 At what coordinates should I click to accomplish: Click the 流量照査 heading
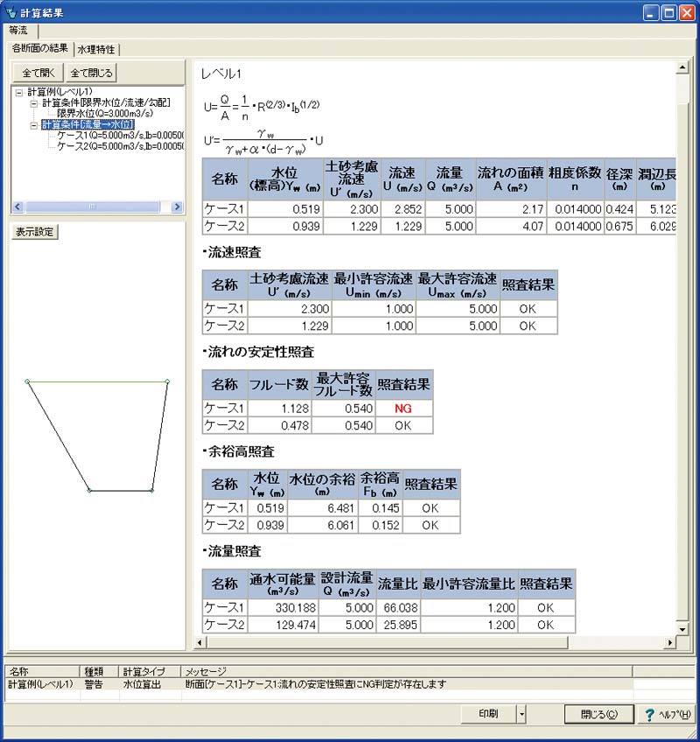232,551
